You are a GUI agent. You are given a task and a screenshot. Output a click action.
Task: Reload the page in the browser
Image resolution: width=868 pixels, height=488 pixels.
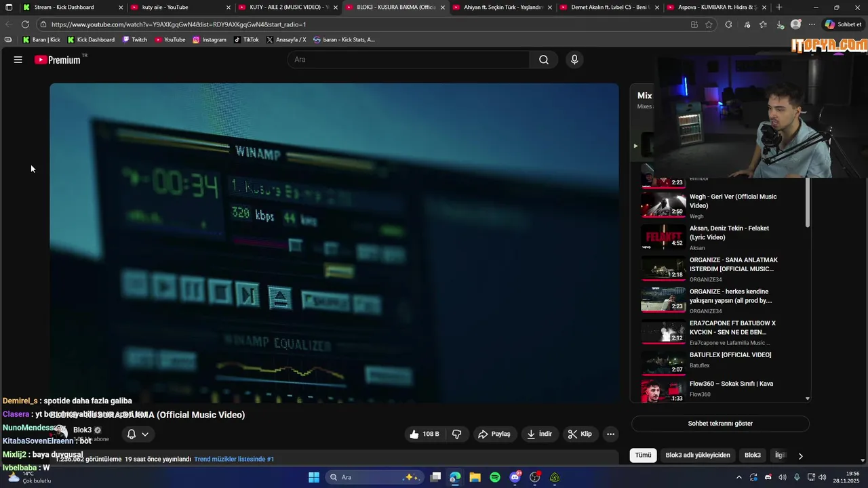[25, 24]
